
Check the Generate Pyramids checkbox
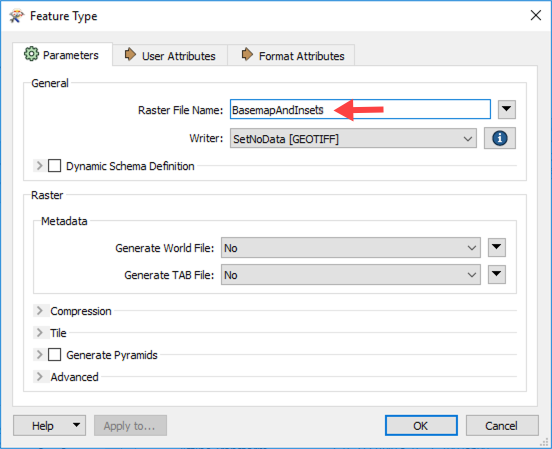55,355
